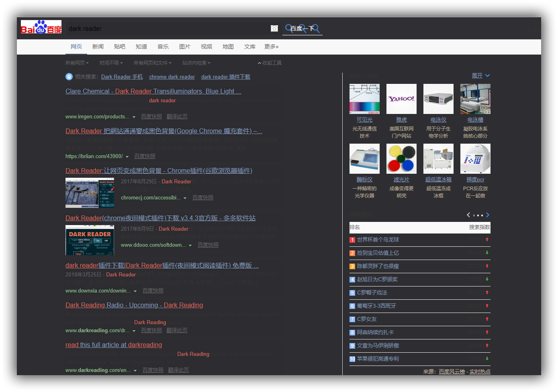The height and width of the screenshot is (392, 558).
Task: Go to previous hot-search page arrow
Action: click(468, 215)
